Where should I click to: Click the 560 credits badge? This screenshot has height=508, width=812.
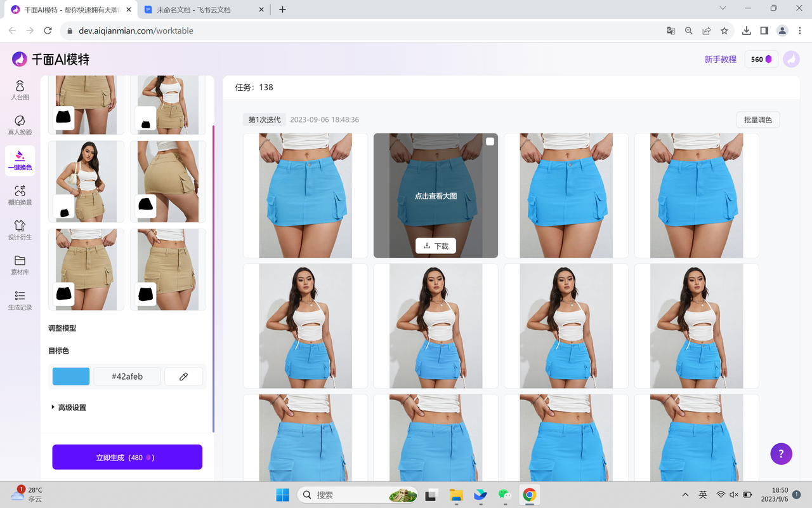point(761,59)
